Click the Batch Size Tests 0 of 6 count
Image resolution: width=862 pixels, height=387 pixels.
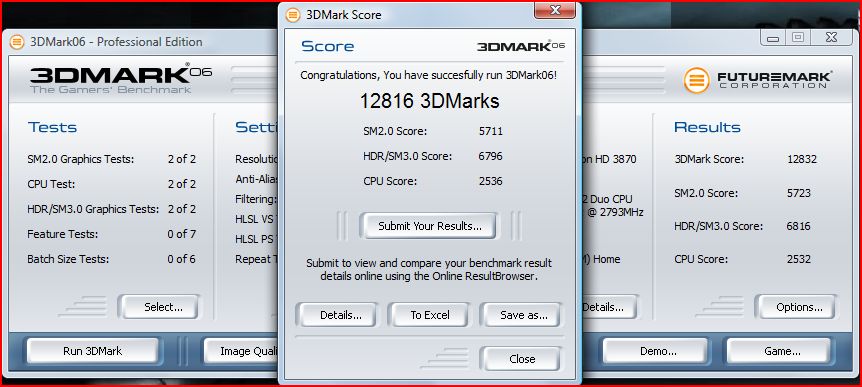pyautogui.click(x=182, y=259)
